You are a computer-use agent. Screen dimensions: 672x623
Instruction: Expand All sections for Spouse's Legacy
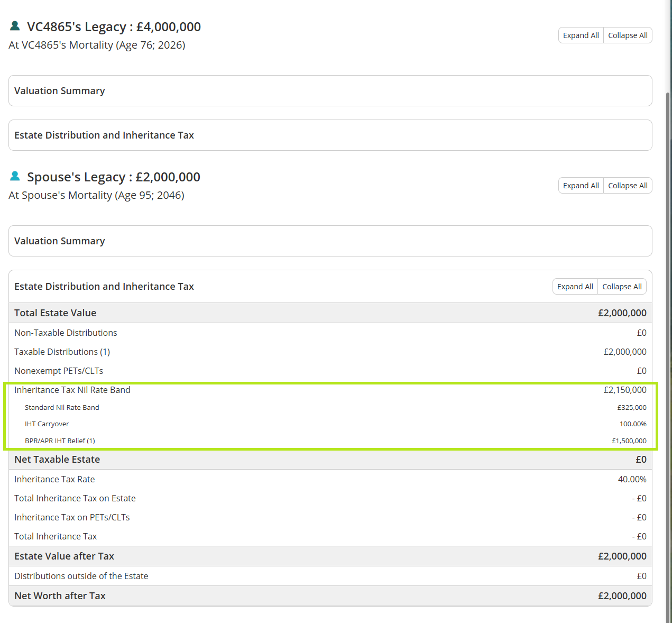[x=581, y=186]
